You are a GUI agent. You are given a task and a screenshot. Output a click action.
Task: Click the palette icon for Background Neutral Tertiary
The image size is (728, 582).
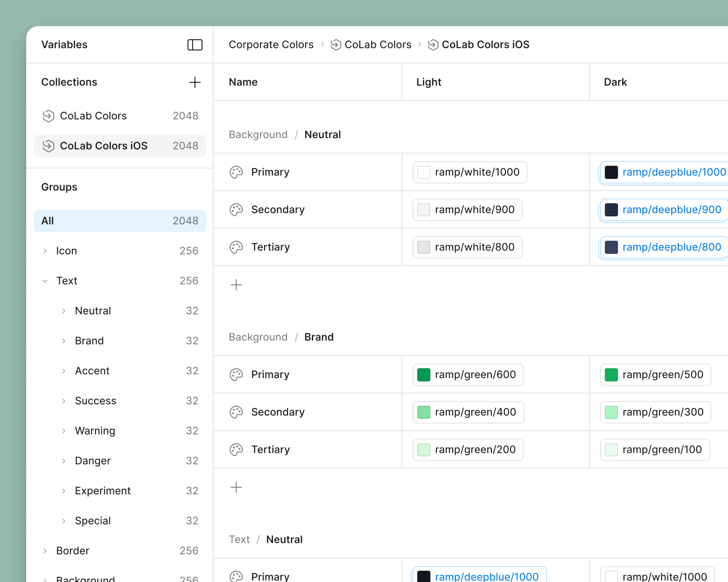(x=236, y=247)
